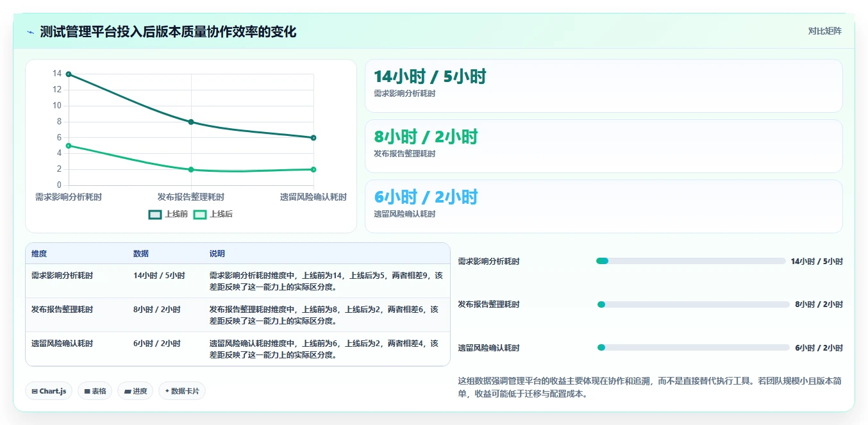The image size is (868, 425).
Task: Click the 上线后 point above 发布报告整理耗时
Action: 191,169
